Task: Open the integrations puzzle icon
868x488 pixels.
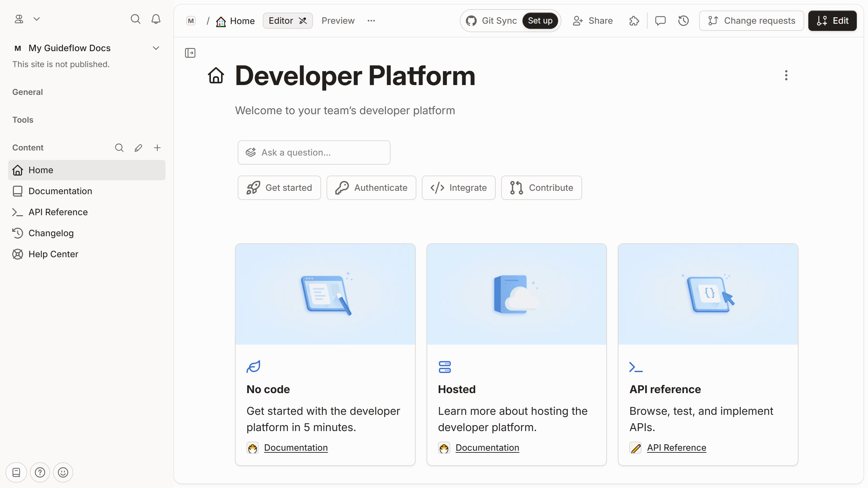Action: click(634, 21)
